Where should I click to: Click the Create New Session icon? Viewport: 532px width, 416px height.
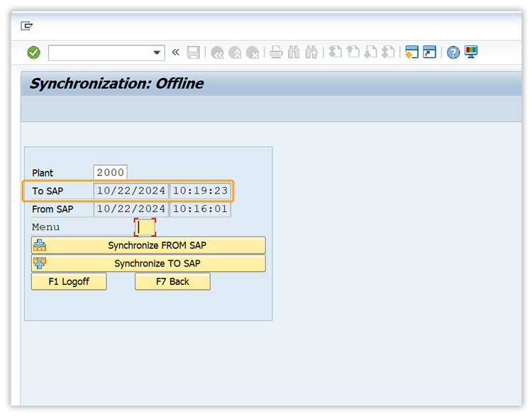coord(412,52)
